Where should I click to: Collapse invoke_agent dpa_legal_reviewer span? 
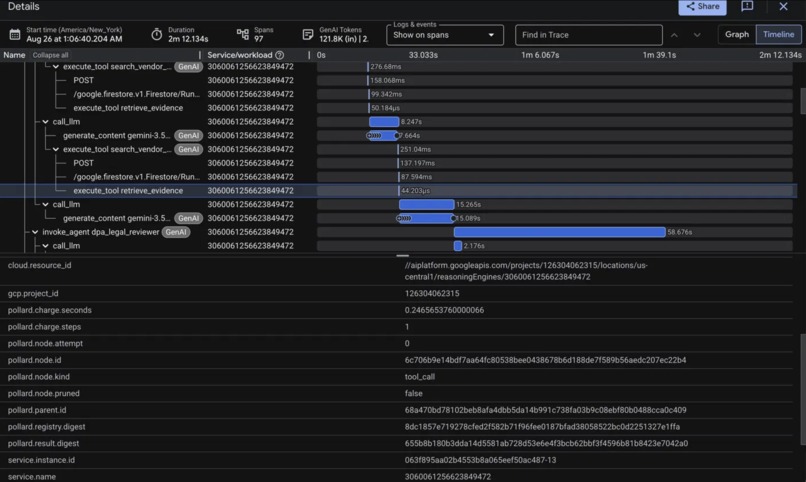pyautogui.click(x=35, y=232)
